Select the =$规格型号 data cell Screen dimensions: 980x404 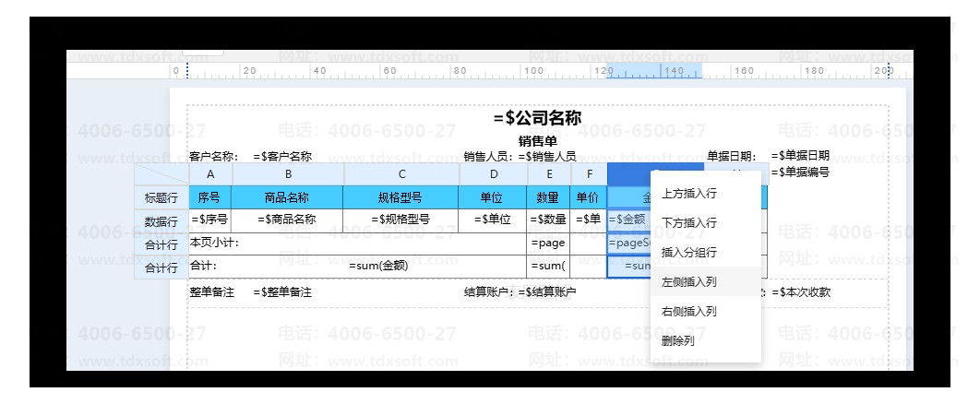point(400,220)
